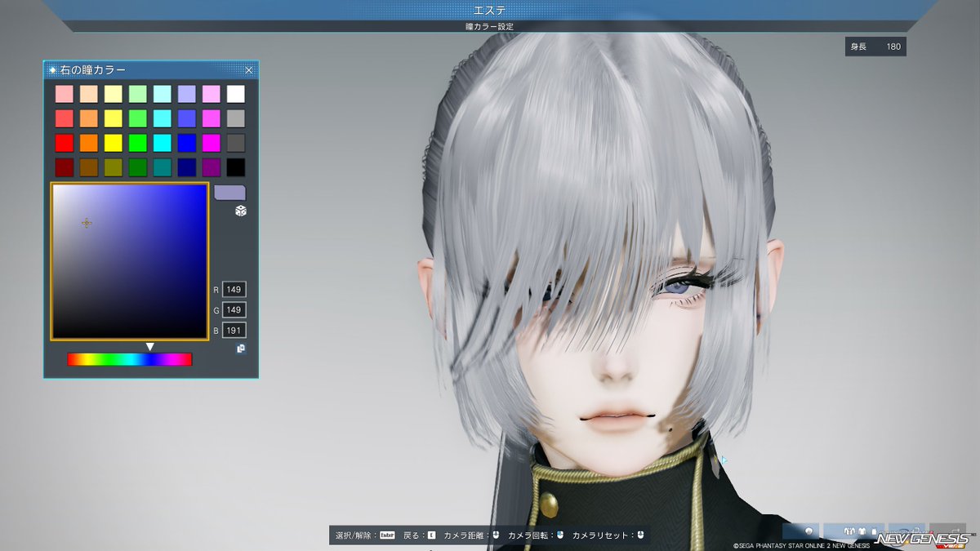Select the pure red swatch in third row
The height and width of the screenshot is (551, 980).
tap(65, 143)
